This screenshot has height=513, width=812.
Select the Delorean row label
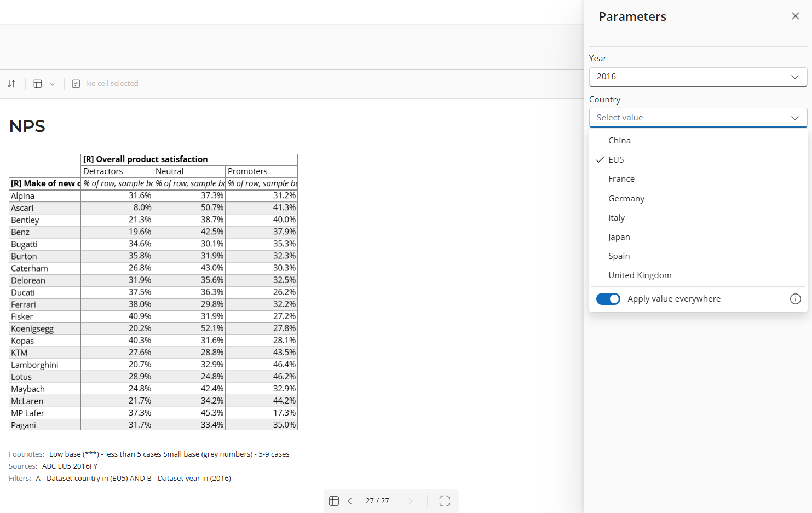45,280
